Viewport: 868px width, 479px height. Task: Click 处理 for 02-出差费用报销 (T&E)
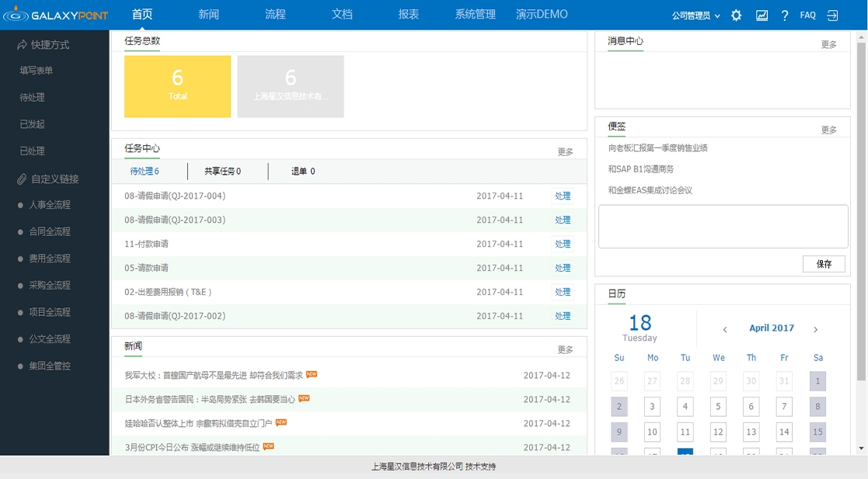tap(563, 292)
